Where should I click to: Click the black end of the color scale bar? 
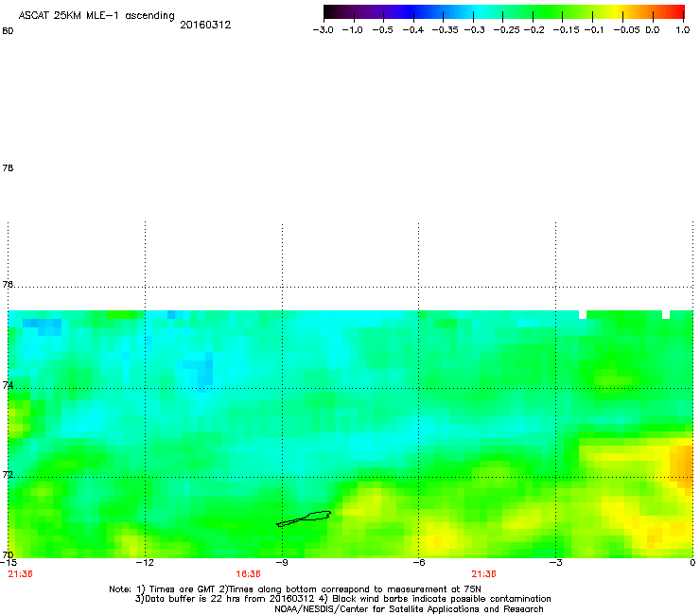coord(330,12)
